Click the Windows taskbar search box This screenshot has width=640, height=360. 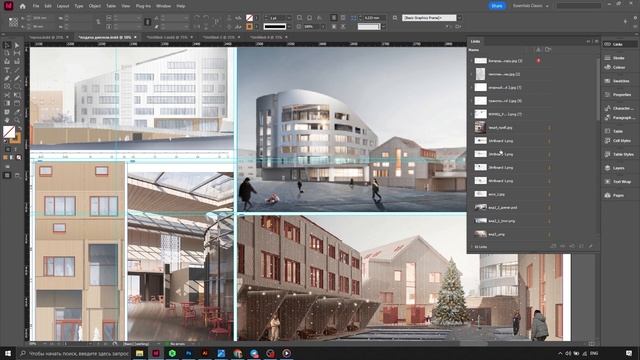(74, 353)
